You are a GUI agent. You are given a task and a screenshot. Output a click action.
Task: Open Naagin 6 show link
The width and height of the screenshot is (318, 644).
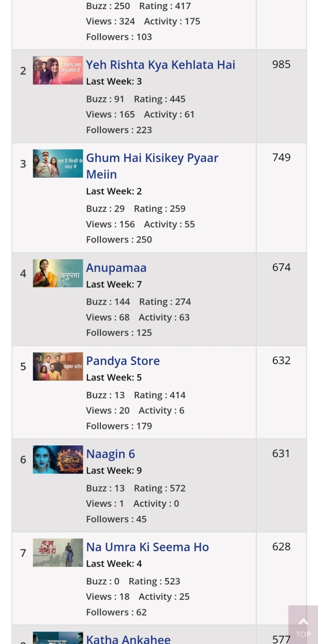111,454
